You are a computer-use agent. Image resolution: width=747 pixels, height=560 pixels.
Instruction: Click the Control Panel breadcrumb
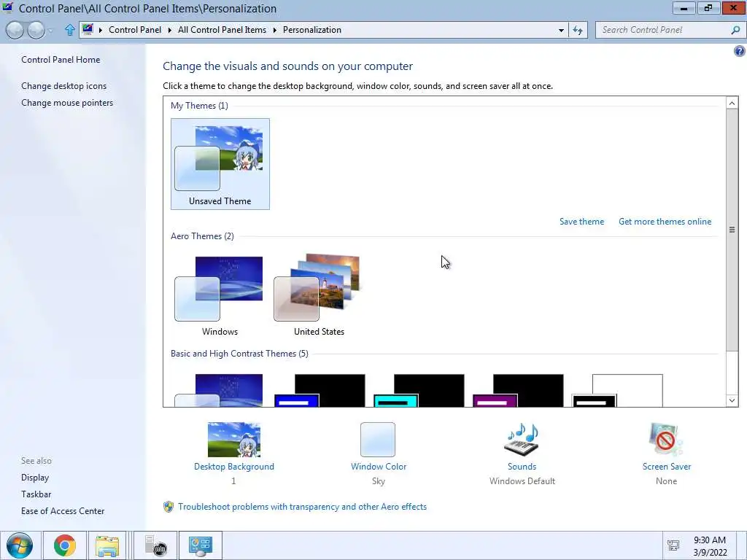(135, 29)
